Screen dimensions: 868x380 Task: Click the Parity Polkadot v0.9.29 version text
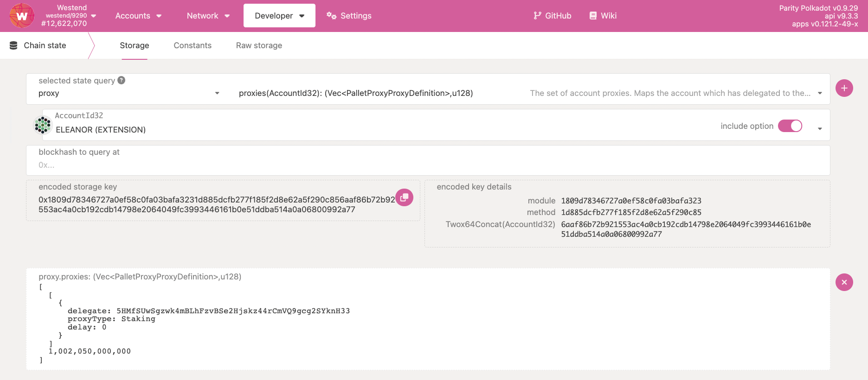[818, 8]
